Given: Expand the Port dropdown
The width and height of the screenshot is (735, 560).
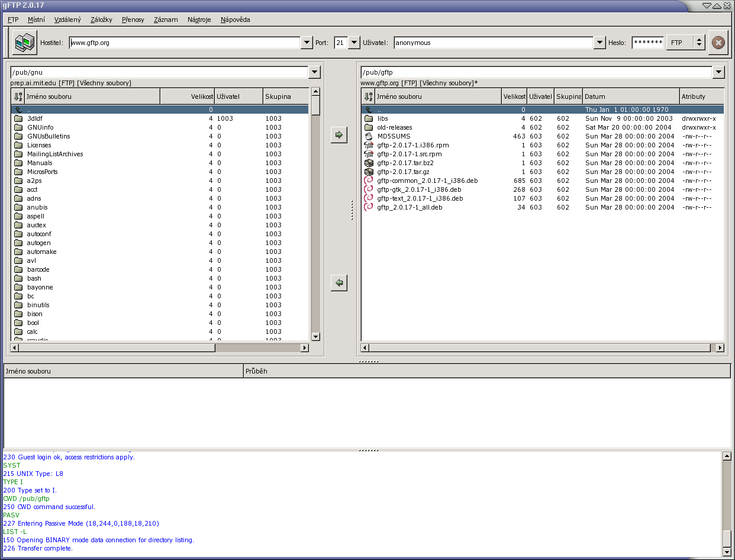Looking at the screenshot, I should pyautogui.click(x=354, y=43).
